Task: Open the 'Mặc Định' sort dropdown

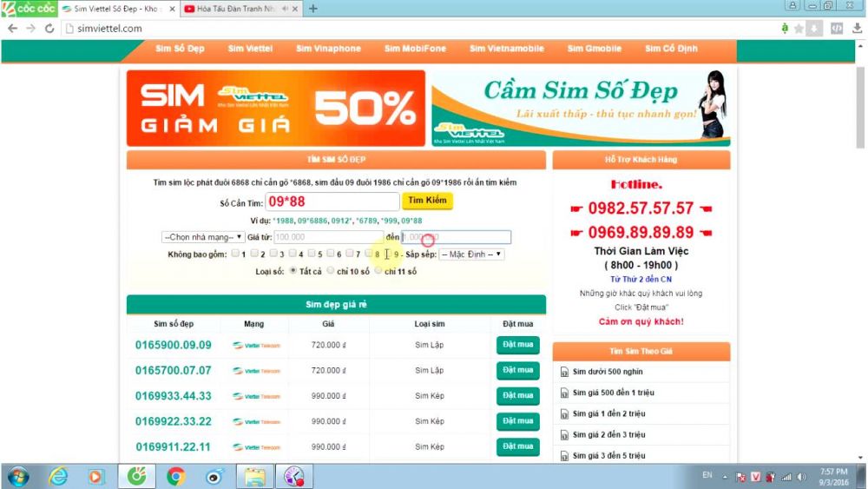Action: [x=471, y=254]
